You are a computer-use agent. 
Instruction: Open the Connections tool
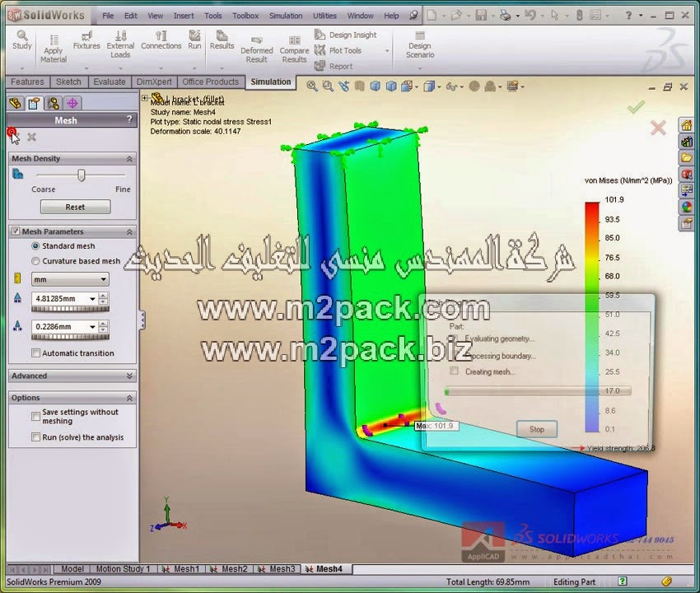161,40
